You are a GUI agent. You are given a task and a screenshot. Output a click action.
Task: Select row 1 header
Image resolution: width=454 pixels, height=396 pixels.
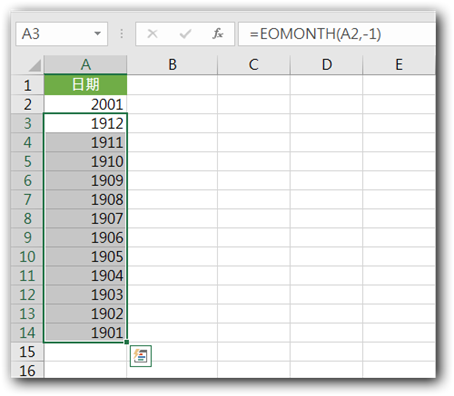pyautogui.click(x=27, y=85)
